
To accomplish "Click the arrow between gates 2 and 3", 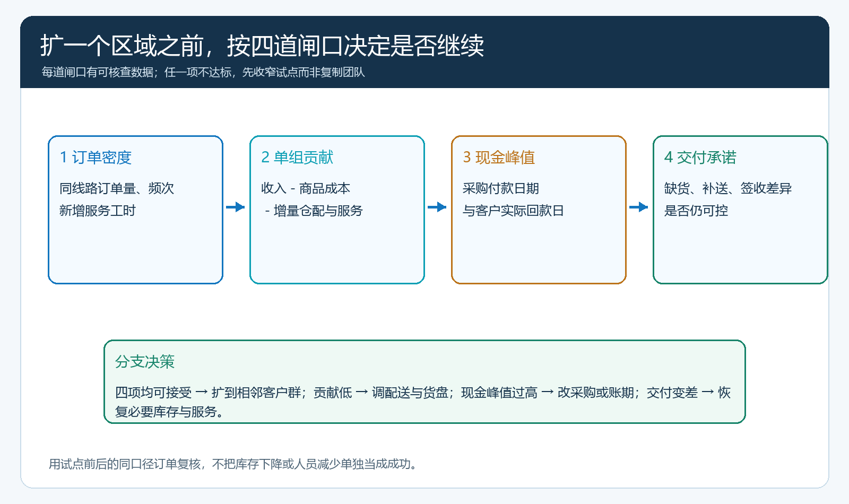I will 437,207.
